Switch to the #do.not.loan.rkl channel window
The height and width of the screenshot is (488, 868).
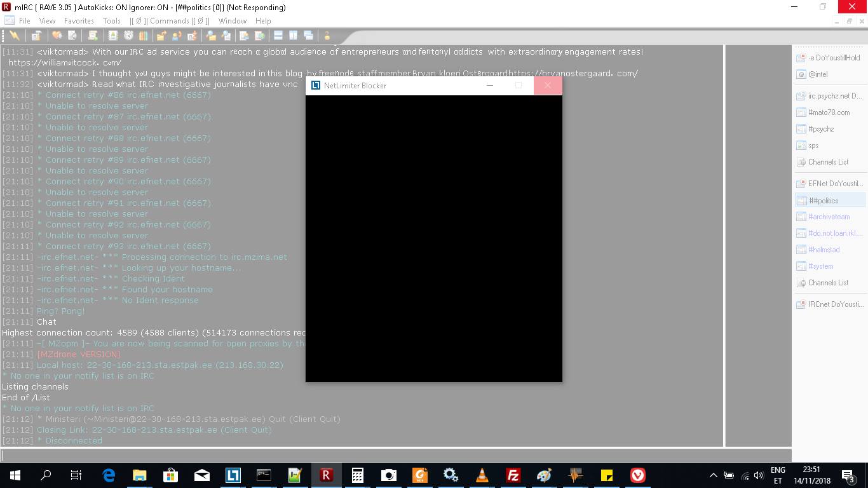coord(830,233)
